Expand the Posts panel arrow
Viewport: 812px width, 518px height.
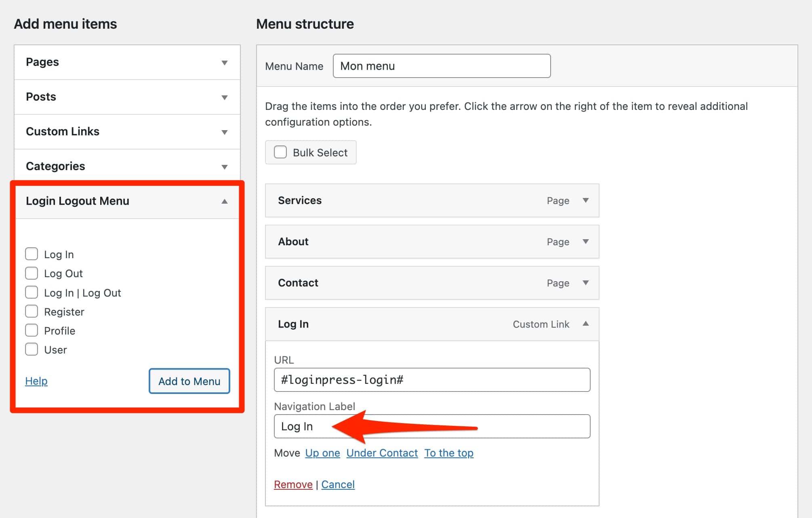(x=225, y=97)
